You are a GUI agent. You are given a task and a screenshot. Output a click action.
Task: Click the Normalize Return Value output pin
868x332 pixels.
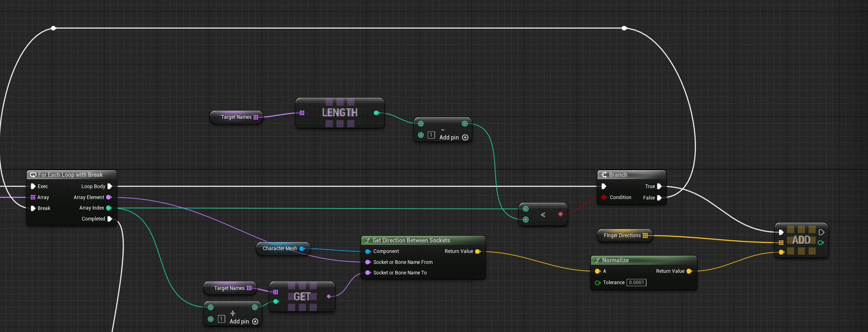coord(689,271)
